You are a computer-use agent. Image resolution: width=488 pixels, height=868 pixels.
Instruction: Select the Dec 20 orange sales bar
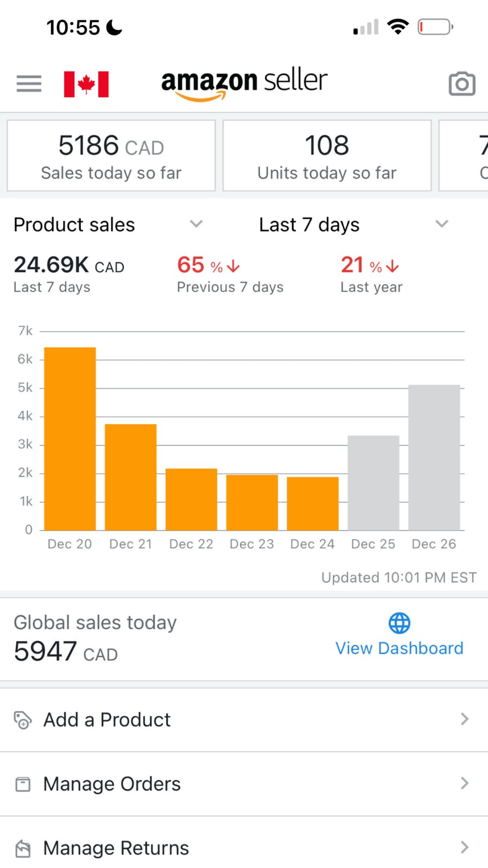(x=70, y=438)
